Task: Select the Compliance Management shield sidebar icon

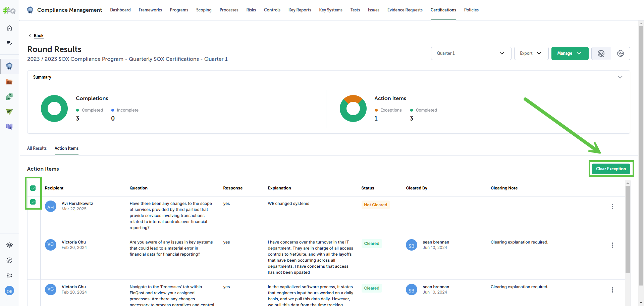Action: click(x=9, y=66)
